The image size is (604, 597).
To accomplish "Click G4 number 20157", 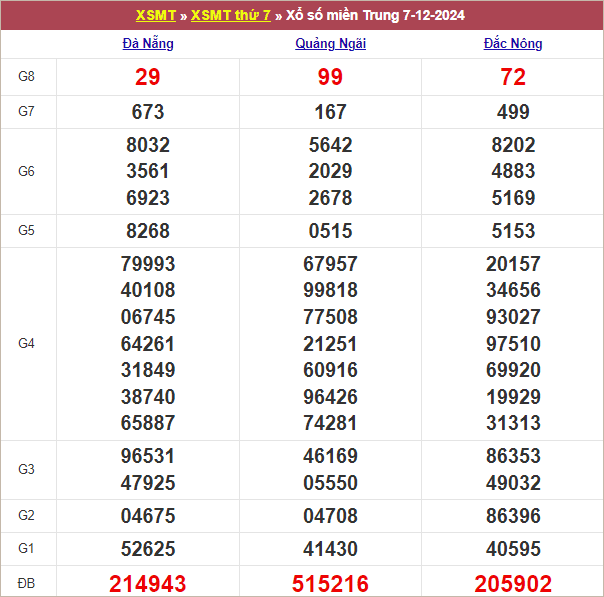I will coord(513,264).
